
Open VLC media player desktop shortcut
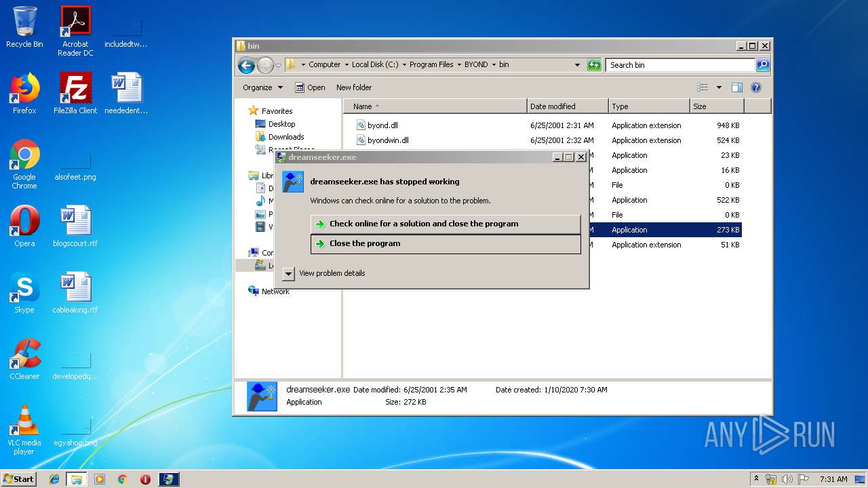(24, 430)
